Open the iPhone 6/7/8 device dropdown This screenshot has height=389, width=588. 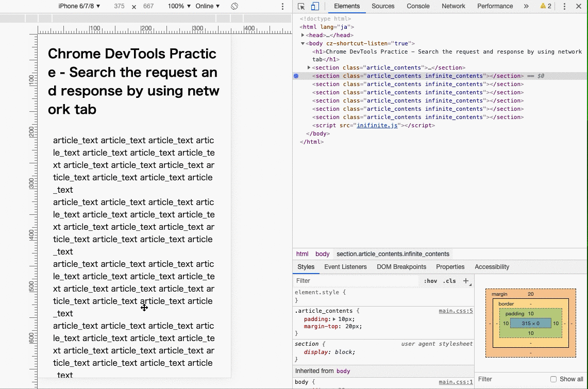79,6
